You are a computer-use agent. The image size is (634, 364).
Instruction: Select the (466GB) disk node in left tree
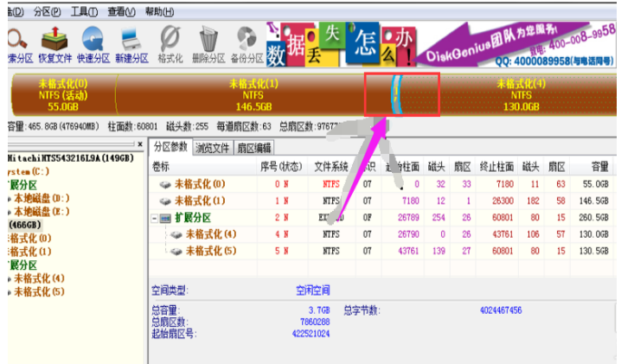(x=25, y=225)
